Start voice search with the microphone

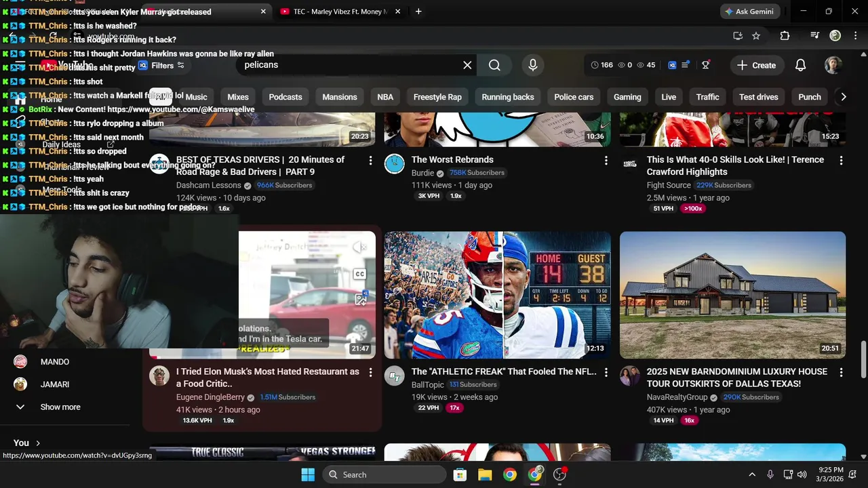[533, 65]
